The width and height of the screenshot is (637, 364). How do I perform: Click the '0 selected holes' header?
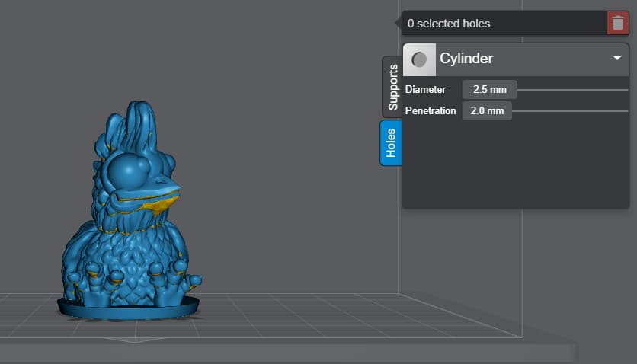pos(449,24)
